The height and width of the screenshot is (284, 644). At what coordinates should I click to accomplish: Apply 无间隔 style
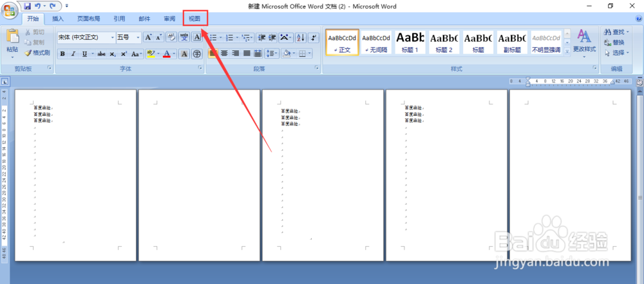click(x=376, y=42)
